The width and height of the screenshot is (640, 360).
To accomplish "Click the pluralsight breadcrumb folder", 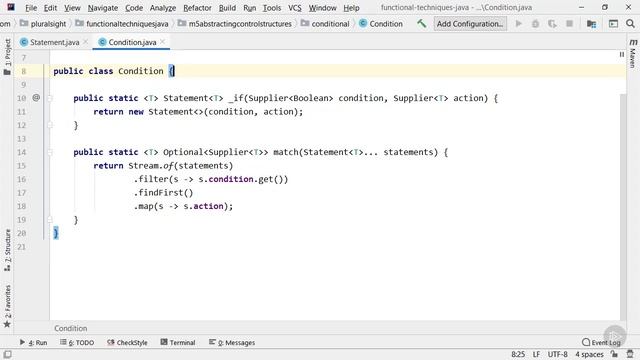I will [43, 24].
